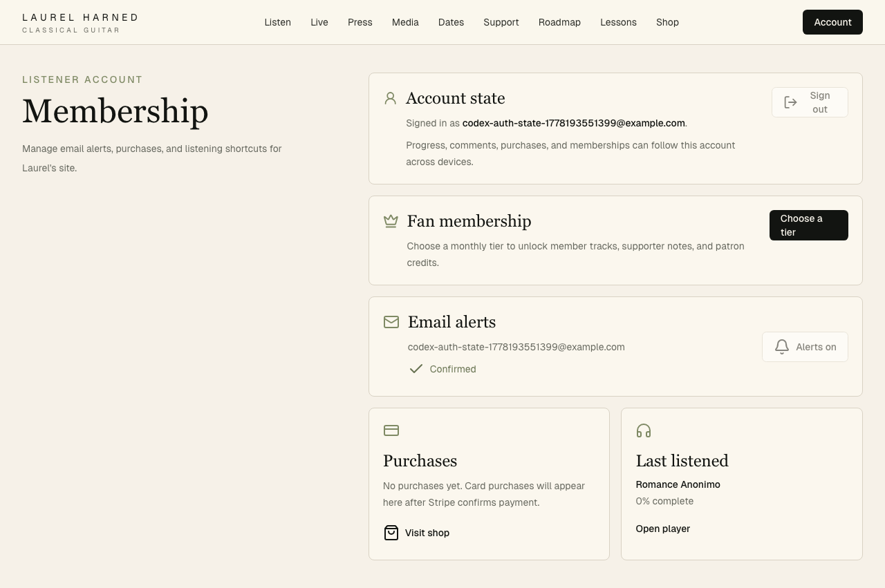Click the credit card icon above Purchases
The height and width of the screenshot is (588, 885).
tap(391, 430)
